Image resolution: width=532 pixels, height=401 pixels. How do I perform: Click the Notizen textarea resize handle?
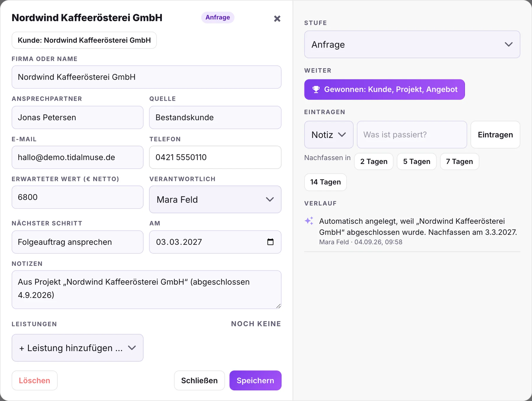tap(278, 306)
